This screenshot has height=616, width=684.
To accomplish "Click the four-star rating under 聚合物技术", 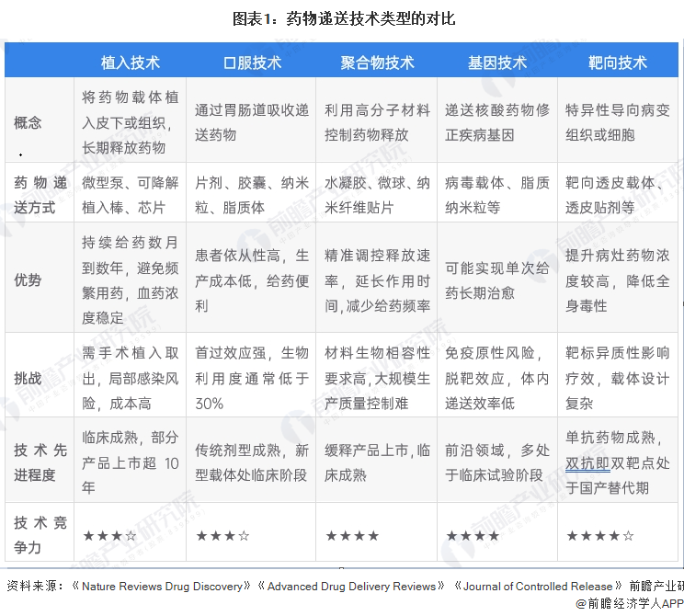I will (x=352, y=535).
